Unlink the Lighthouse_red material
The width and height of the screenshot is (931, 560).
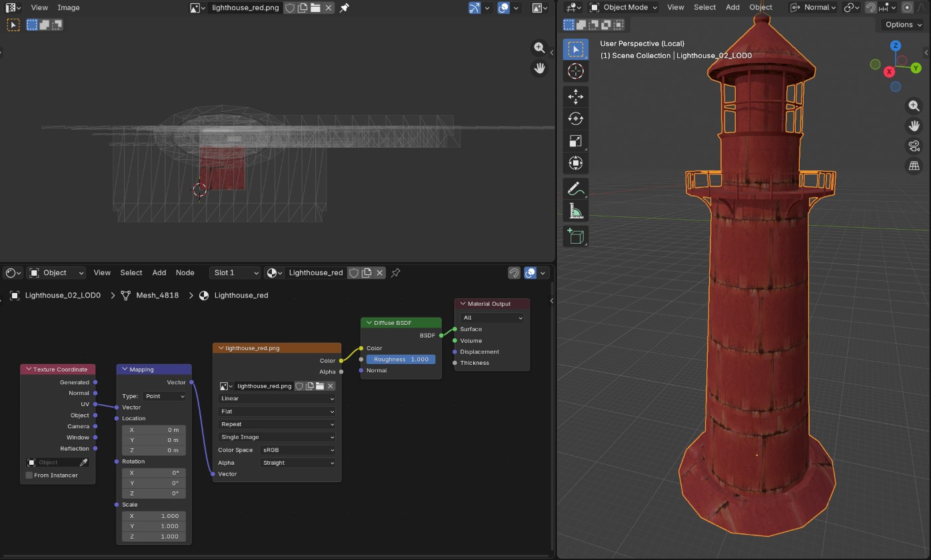[380, 272]
